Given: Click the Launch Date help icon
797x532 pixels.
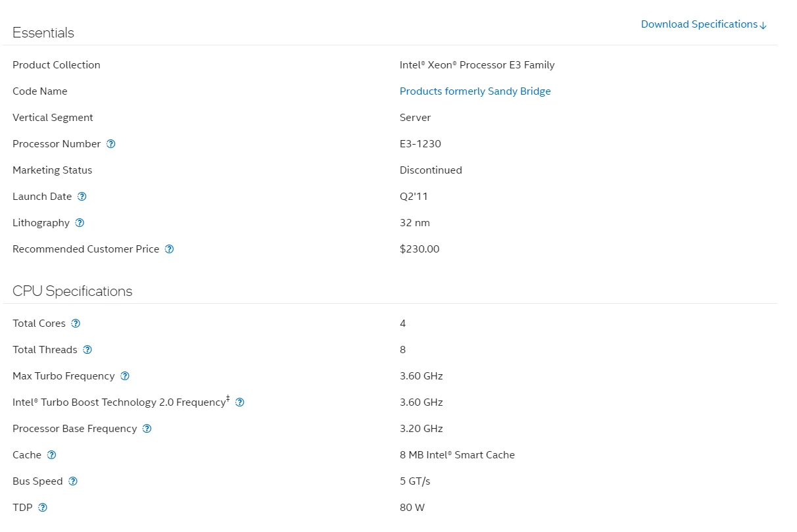Looking at the screenshot, I should point(82,197).
